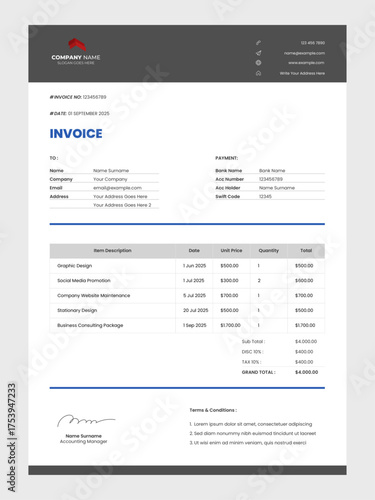
Task: Click the red company logo mark
Action: (77, 45)
